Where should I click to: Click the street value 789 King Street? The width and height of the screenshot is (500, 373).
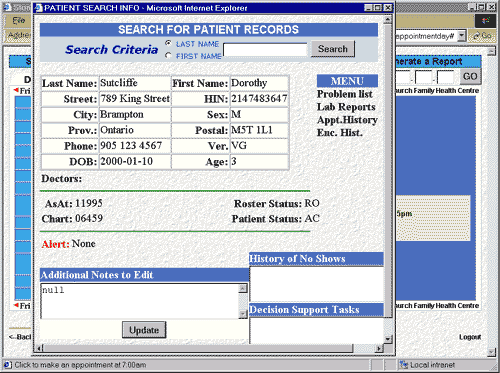tap(135, 98)
